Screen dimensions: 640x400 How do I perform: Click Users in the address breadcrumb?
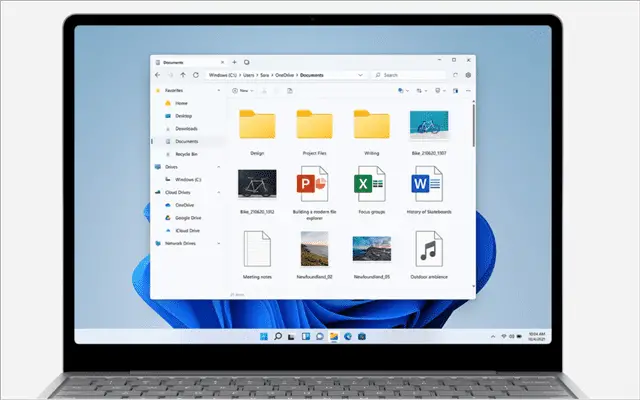[x=249, y=75]
